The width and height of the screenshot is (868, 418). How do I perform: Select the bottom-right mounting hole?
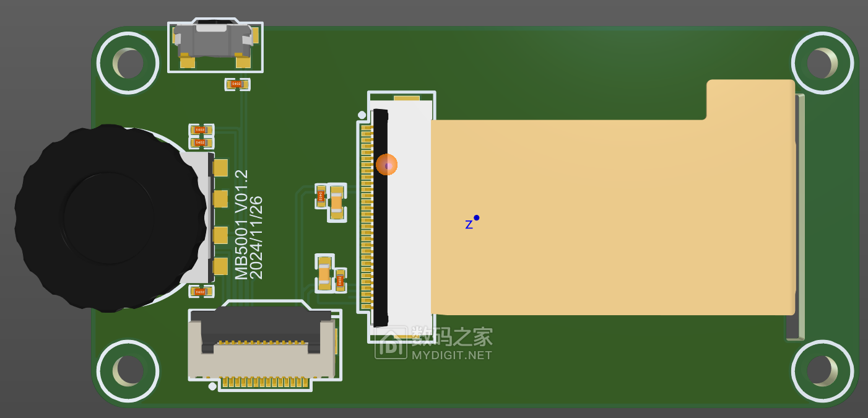coord(822,370)
